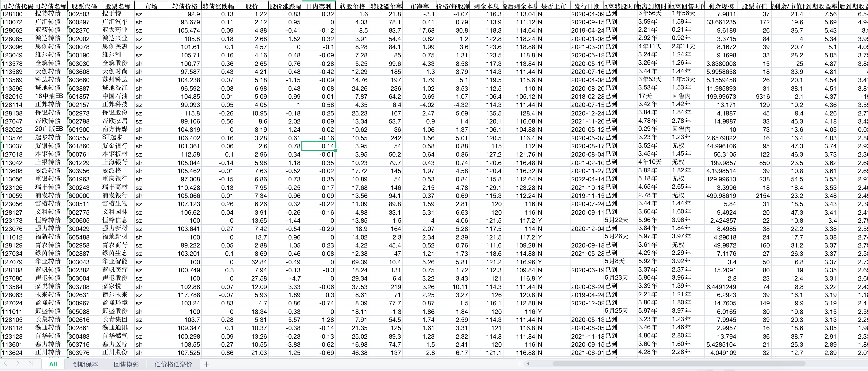Click cell containing 搜特转债

coord(48,14)
